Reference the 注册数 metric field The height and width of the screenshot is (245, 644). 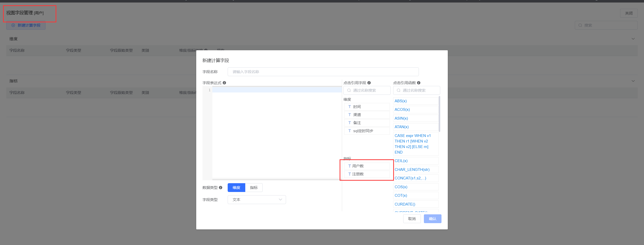click(367, 174)
